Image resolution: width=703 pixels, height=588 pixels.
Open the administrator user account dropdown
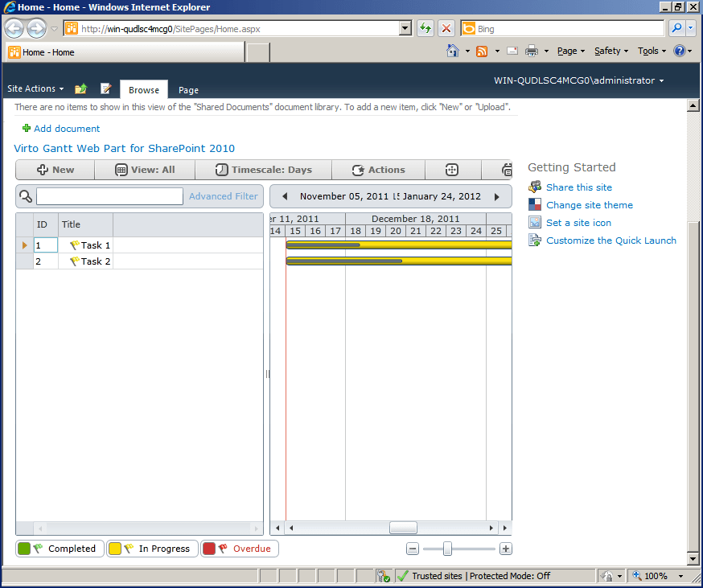[x=579, y=80]
